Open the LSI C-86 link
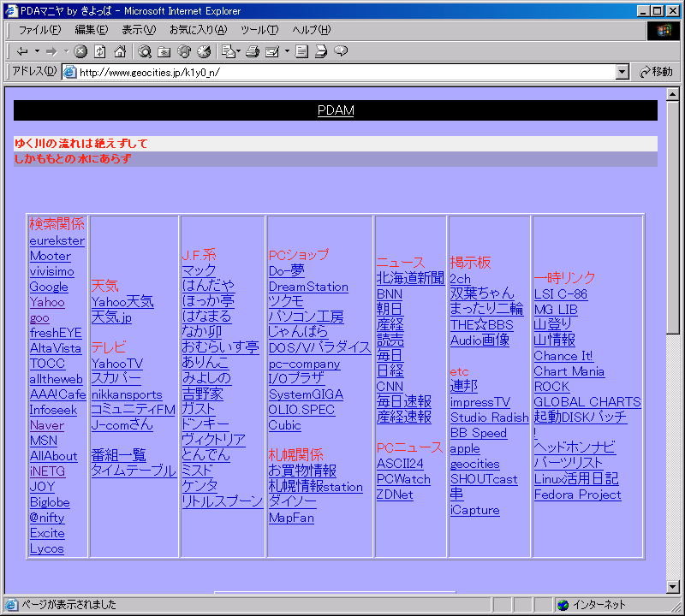The height and width of the screenshot is (616, 685). click(561, 294)
